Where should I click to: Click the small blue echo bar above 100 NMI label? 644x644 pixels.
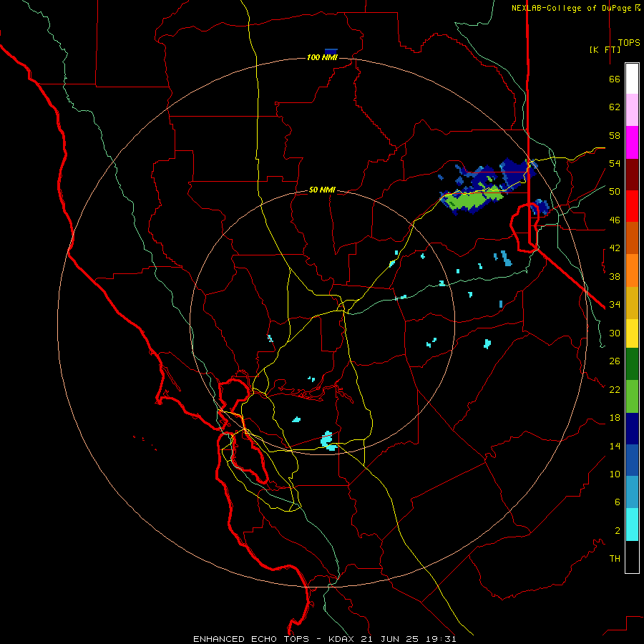coord(331,50)
